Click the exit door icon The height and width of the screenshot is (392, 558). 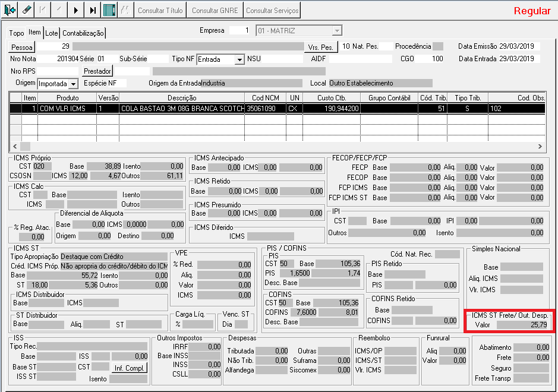pos(10,10)
